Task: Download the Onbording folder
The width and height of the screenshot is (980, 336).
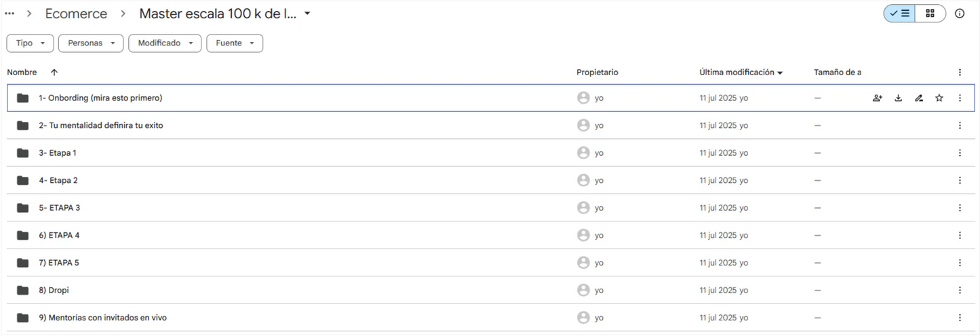Action: pos(898,98)
